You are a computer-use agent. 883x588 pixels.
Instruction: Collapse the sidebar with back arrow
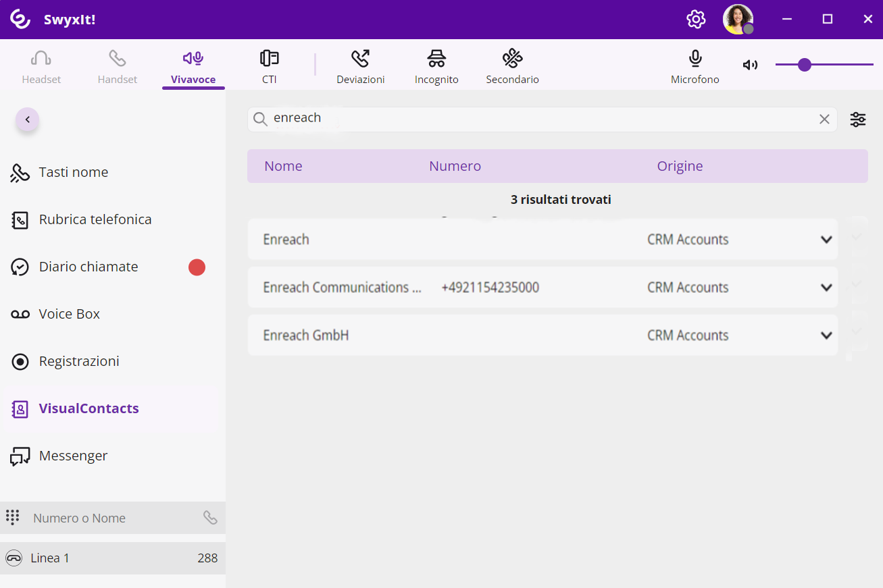pyautogui.click(x=28, y=119)
